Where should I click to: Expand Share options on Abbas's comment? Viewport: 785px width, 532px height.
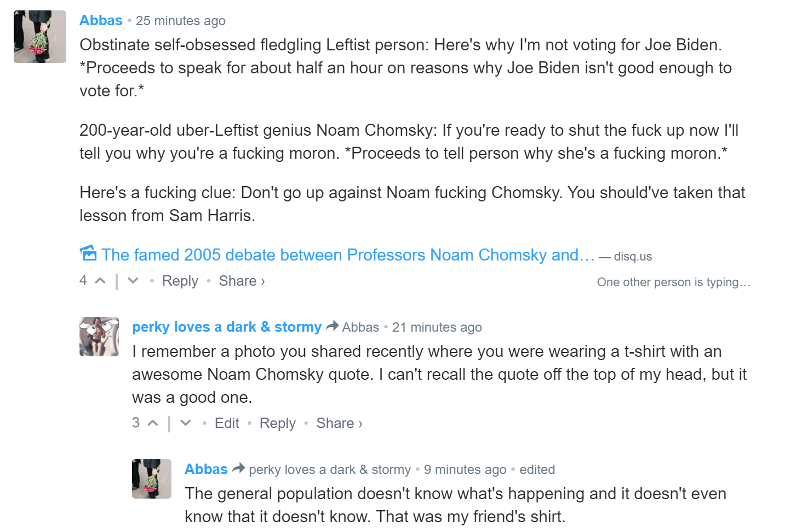242,281
